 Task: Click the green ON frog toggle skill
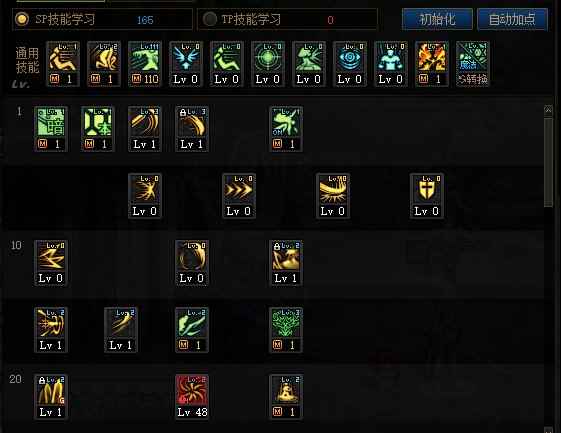286,129
